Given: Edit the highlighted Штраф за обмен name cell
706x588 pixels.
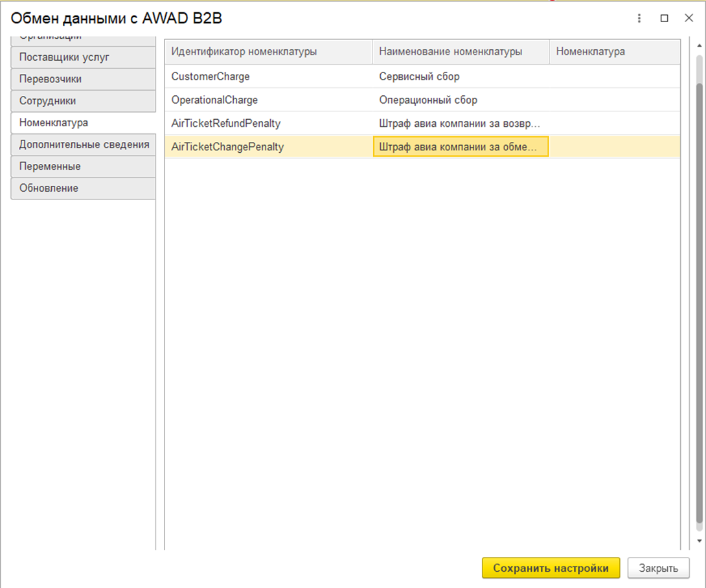Looking at the screenshot, I should (460, 147).
